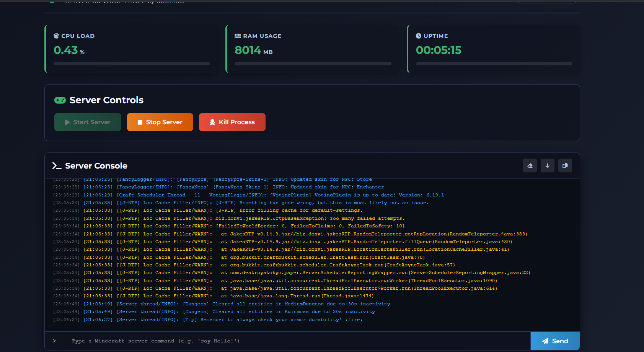Click the console prompt arrow before the input
Viewport: 644px width, 352px height.
click(54, 341)
